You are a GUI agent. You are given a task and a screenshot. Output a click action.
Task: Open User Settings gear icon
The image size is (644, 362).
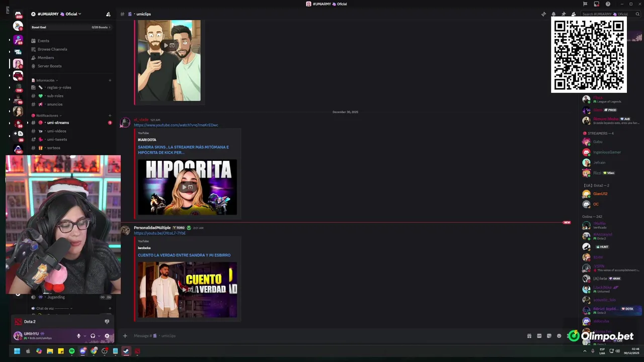coord(107,336)
